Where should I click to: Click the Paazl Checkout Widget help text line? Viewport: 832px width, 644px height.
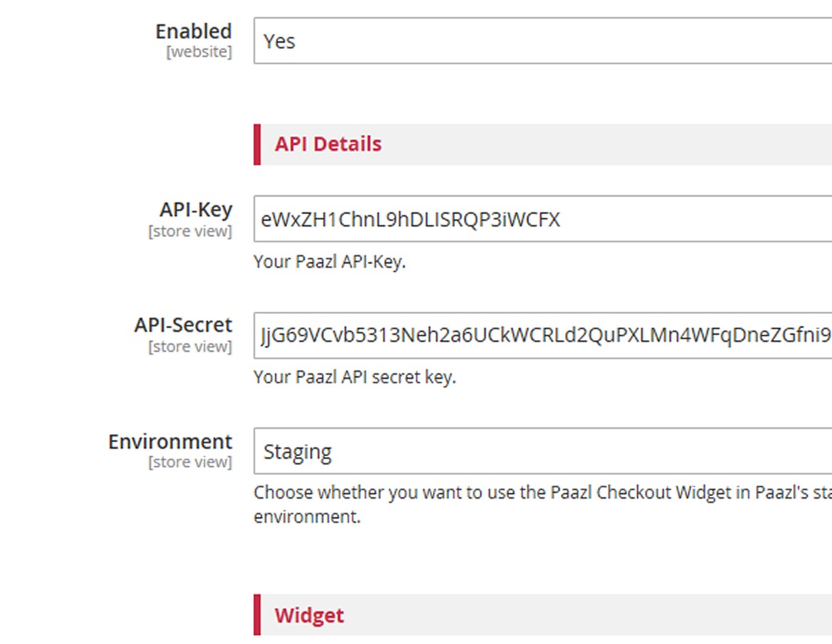541,492
